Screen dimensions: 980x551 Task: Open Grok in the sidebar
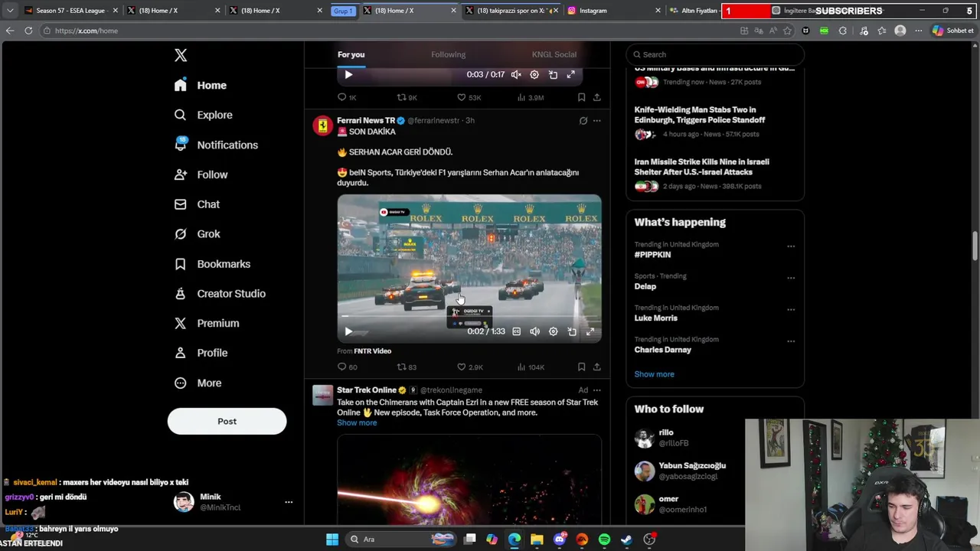click(x=198, y=234)
